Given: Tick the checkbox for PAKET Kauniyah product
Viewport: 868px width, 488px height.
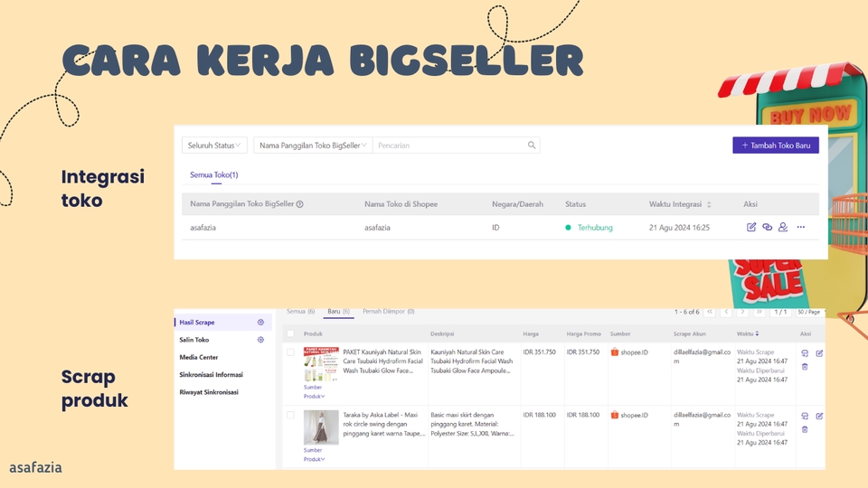Looking at the screenshot, I should 290,352.
